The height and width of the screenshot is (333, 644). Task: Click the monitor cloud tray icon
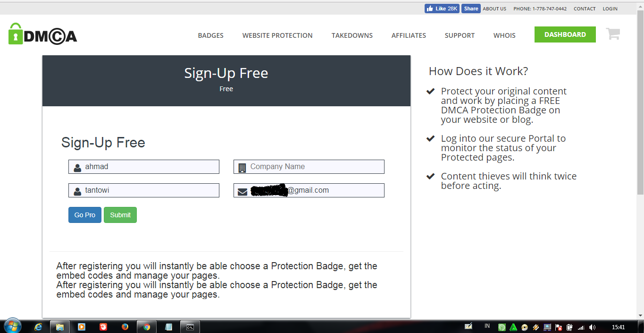point(547,327)
